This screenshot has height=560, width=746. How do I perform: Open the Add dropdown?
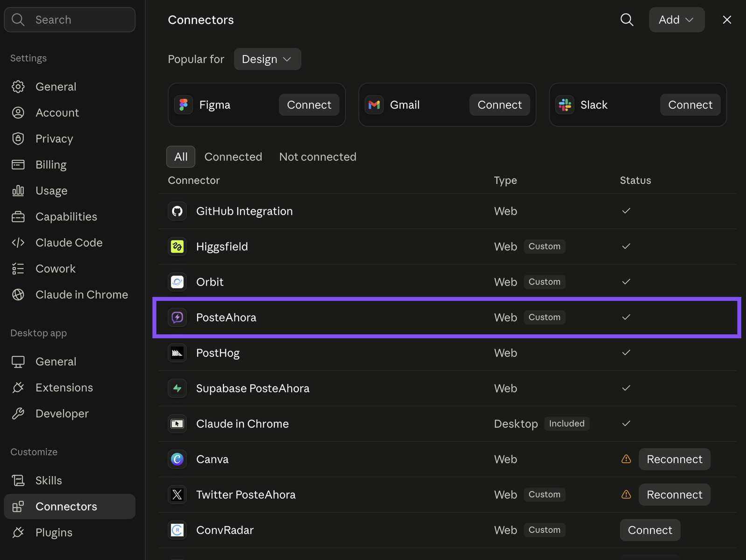point(677,20)
